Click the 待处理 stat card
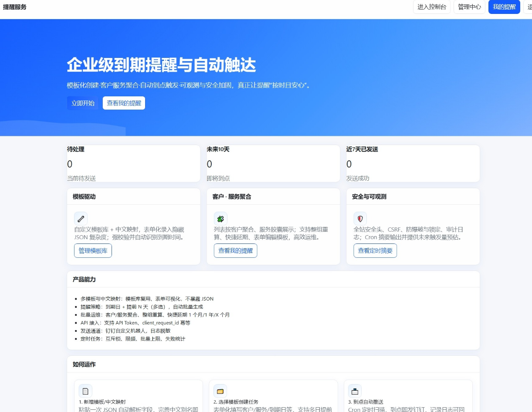This screenshot has width=532, height=412. point(134,163)
